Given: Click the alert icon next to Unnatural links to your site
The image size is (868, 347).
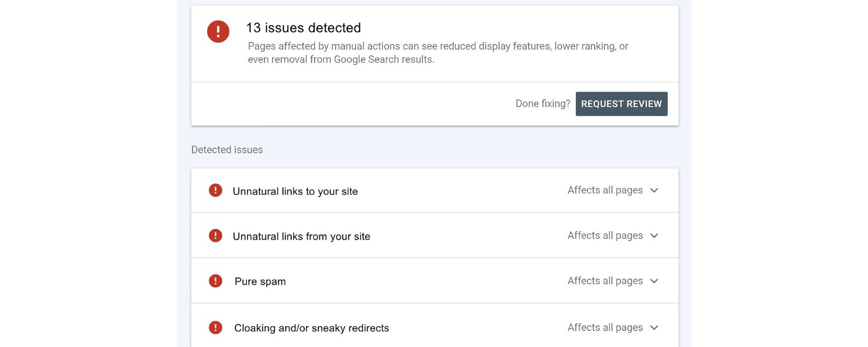Looking at the screenshot, I should coord(215,190).
